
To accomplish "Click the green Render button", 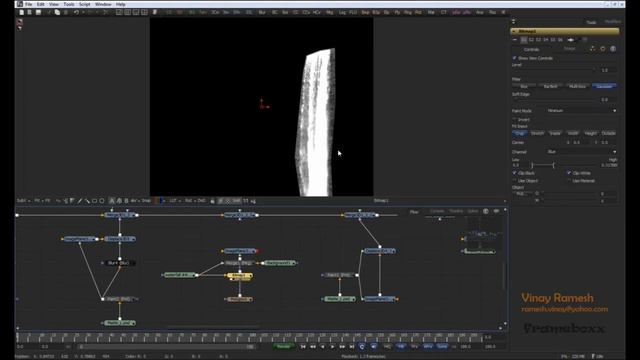I will [284, 347].
